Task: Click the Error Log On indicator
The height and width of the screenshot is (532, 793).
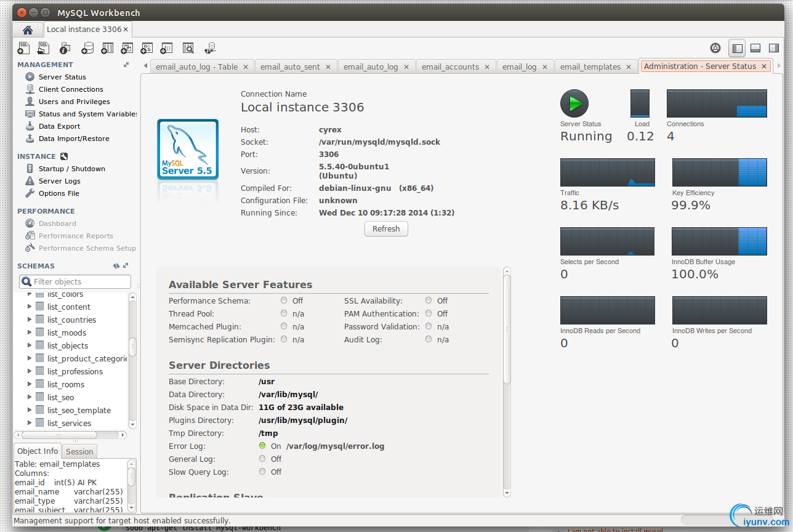Action: pyautogui.click(x=262, y=446)
